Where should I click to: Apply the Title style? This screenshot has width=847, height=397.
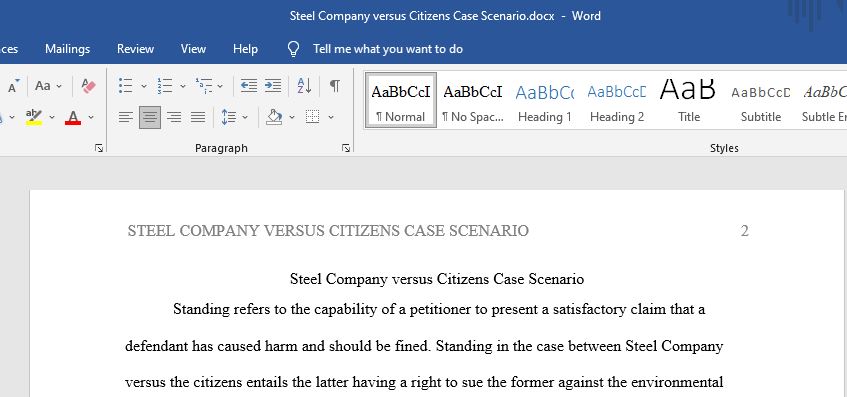click(689, 101)
